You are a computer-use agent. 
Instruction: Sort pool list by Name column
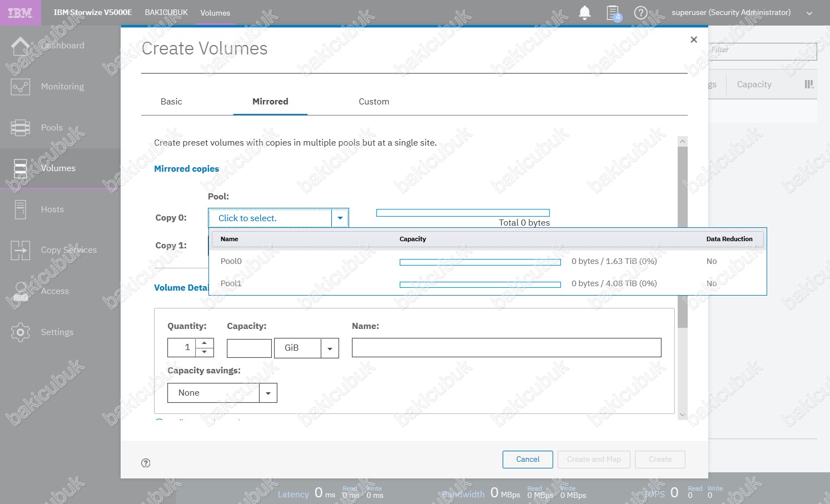point(229,239)
